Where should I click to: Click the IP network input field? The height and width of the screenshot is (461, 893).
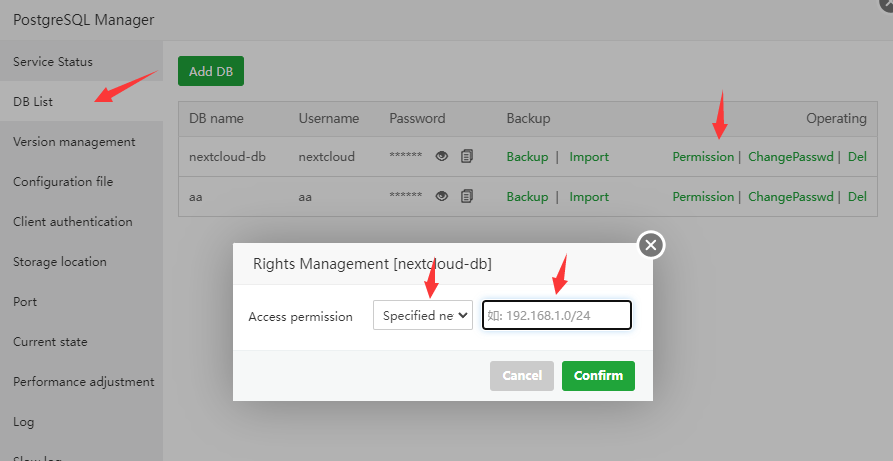pos(557,316)
